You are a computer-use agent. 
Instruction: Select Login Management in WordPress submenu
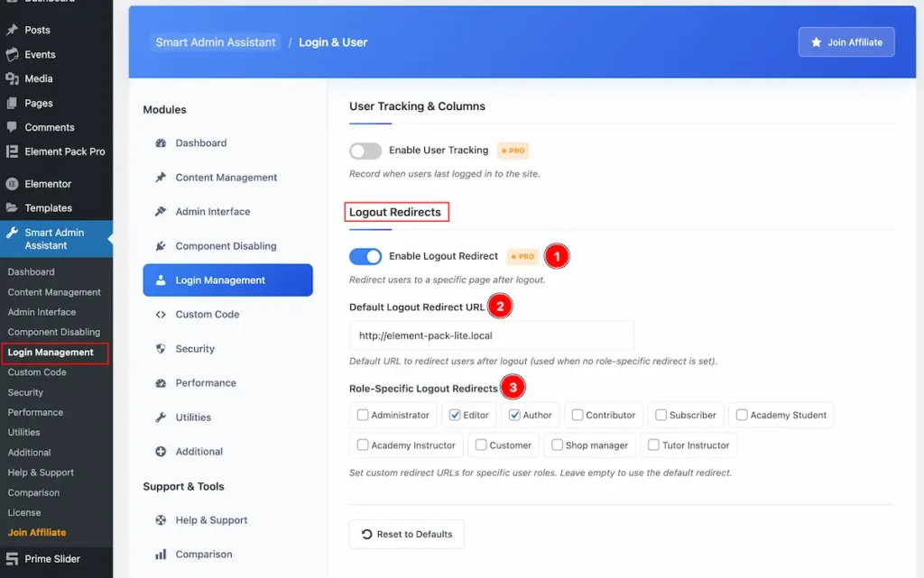51,352
